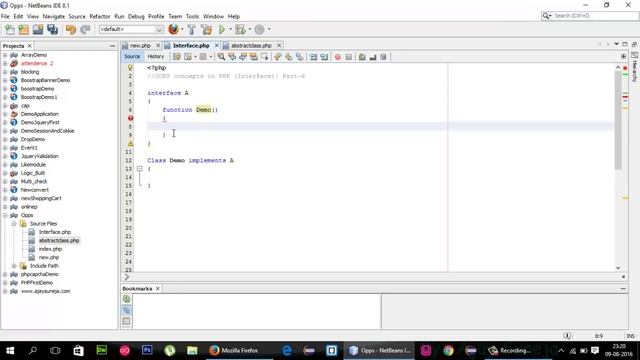This screenshot has height=360, width=640.
Task: Toggle Bookmark icon in editor toolbar
Action: (x=300, y=57)
